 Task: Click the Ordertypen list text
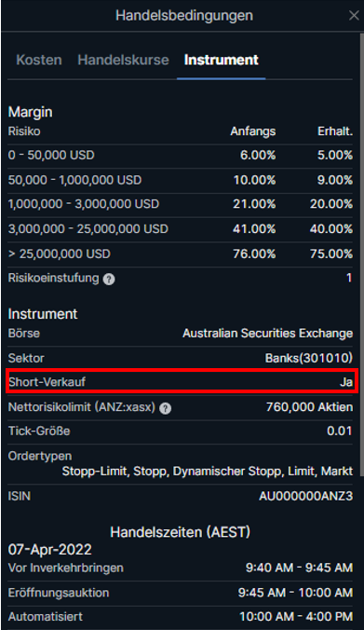point(208,471)
